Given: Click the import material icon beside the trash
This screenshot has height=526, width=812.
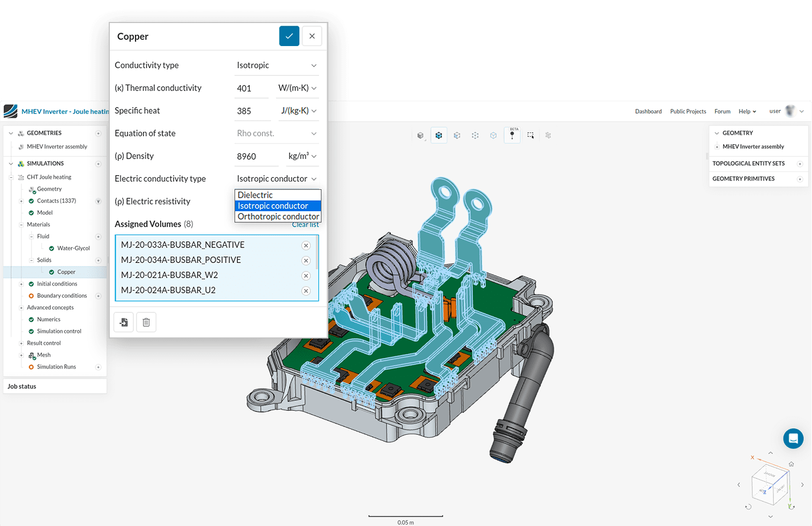Looking at the screenshot, I should [124, 322].
